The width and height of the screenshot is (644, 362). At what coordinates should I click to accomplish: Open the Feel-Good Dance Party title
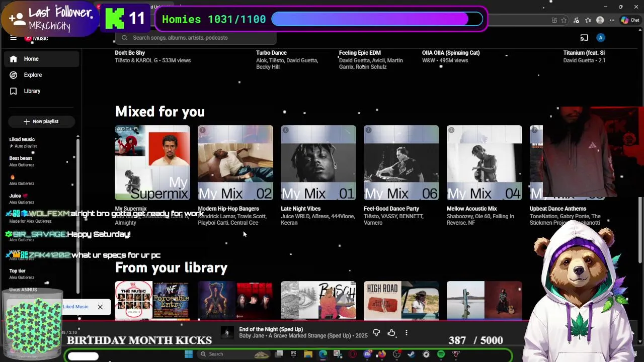click(391, 209)
